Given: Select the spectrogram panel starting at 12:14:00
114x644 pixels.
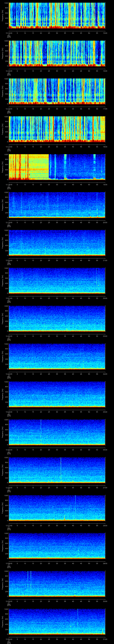Looking at the screenshot, I should pyautogui.click(x=57, y=16).
